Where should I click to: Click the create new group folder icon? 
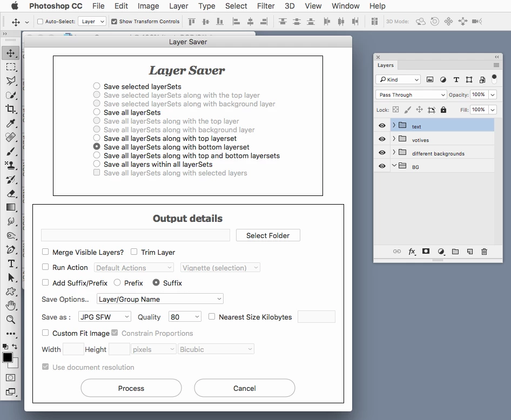[455, 252]
